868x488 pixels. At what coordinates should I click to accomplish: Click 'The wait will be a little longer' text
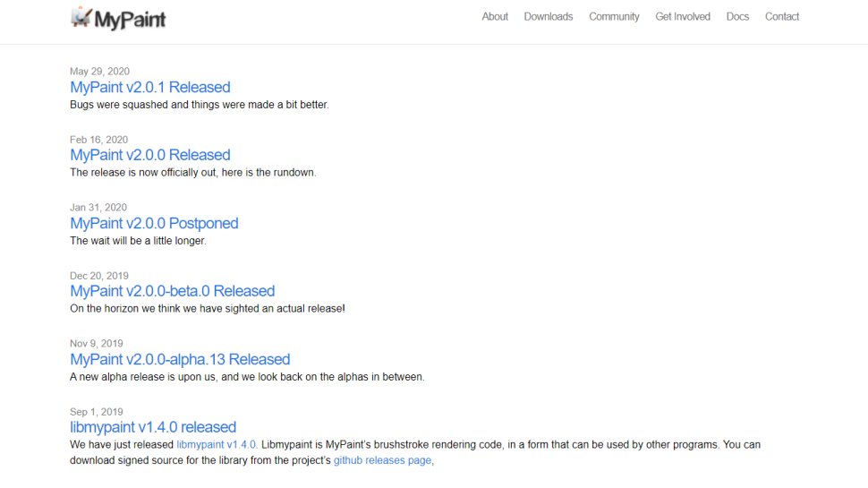pyautogui.click(x=138, y=240)
